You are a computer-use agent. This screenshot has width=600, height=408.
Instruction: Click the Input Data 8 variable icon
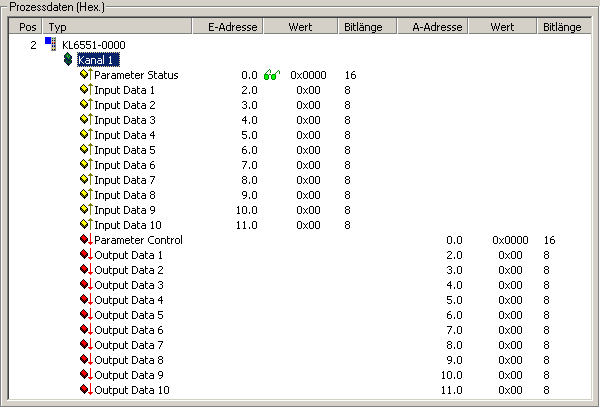point(86,194)
